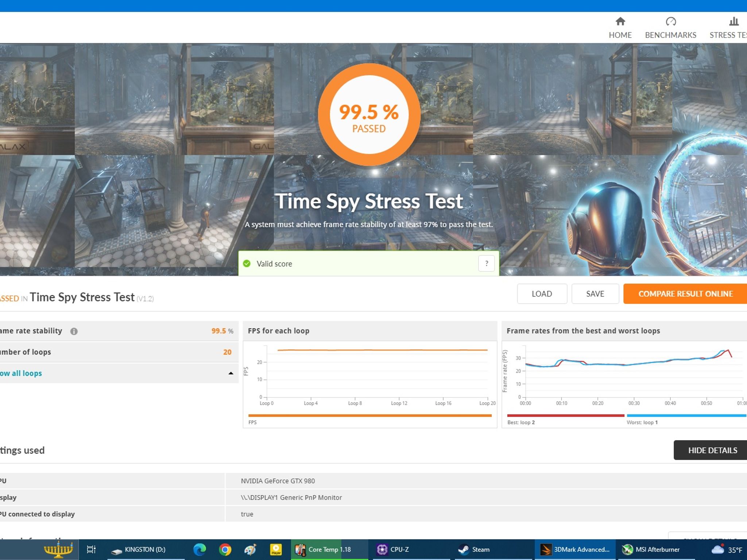Viewport: 747px width, 560px height.
Task: Click the red Best loop 2 legend
Action: click(565, 416)
